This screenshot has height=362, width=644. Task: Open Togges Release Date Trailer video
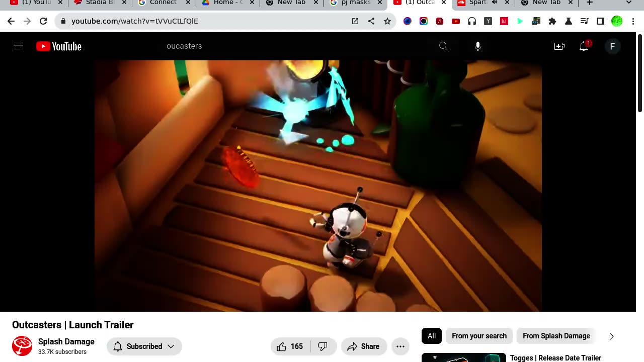point(555,358)
